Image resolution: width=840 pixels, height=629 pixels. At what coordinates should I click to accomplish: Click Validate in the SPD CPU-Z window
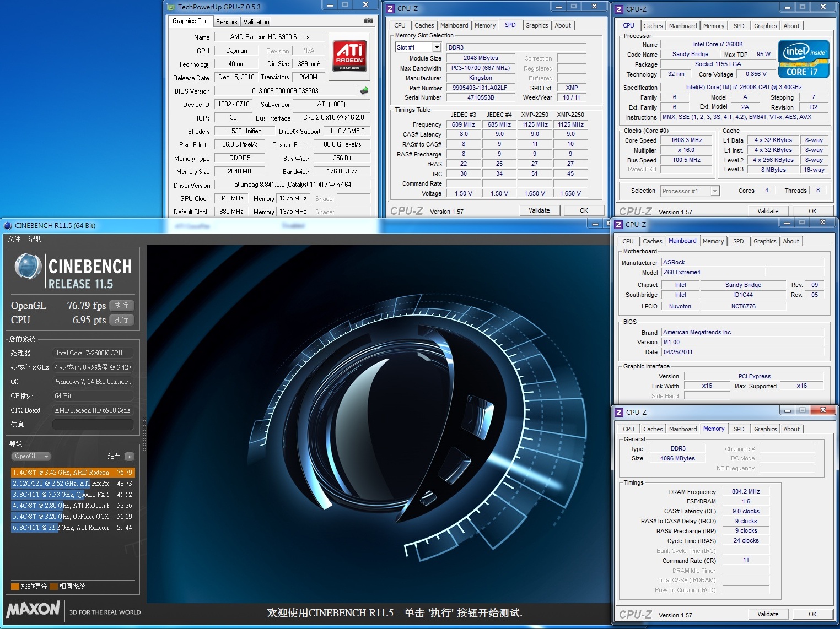pyautogui.click(x=539, y=210)
